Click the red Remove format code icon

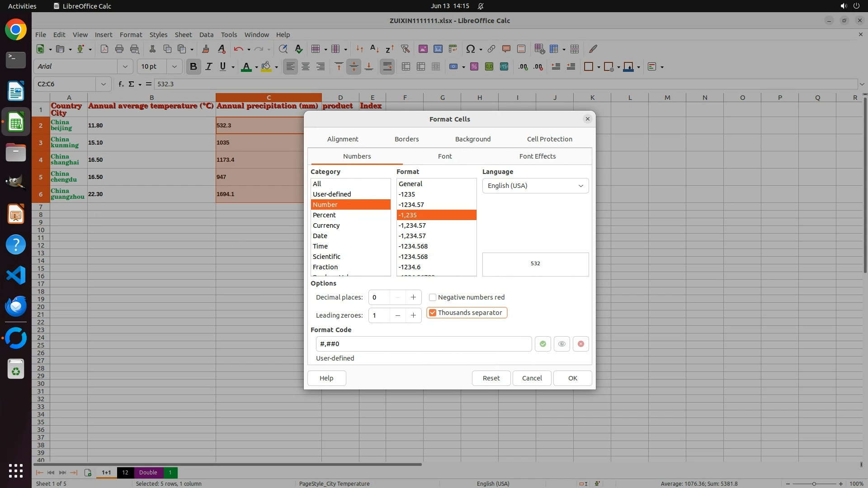coord(580,344)
